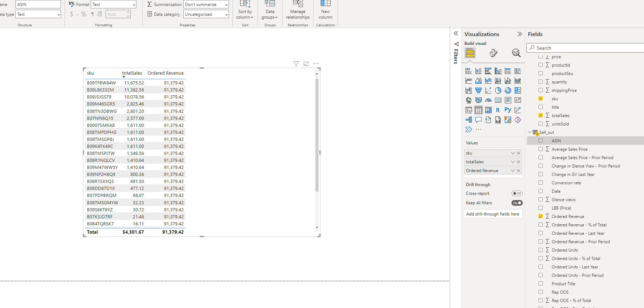Collapse the Sell_out table in Fields
The height and width of the screenshot is (308, 644).
point(530,132)
